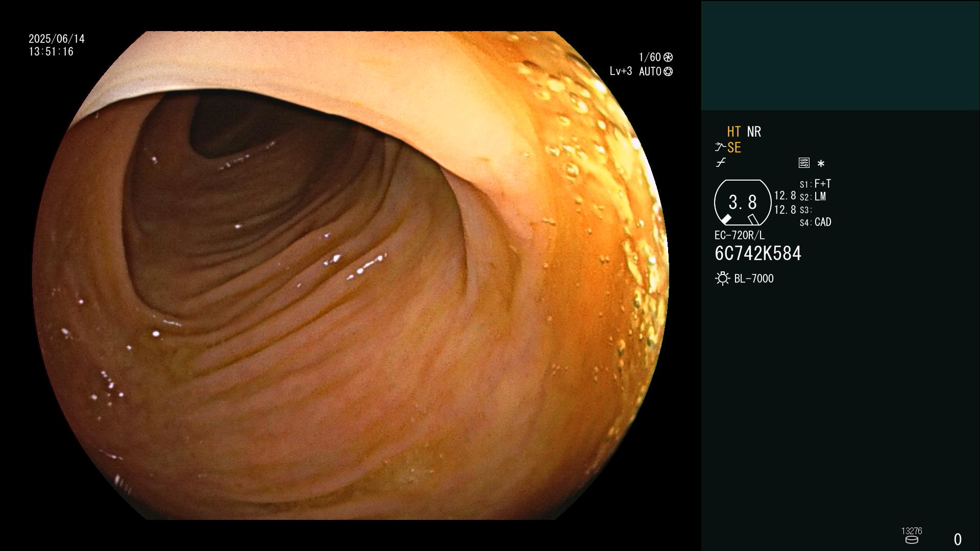Click the scope model EC-720R/L
Image resolution: width=980 pixels, height=551 pixels.
[740, 236]
